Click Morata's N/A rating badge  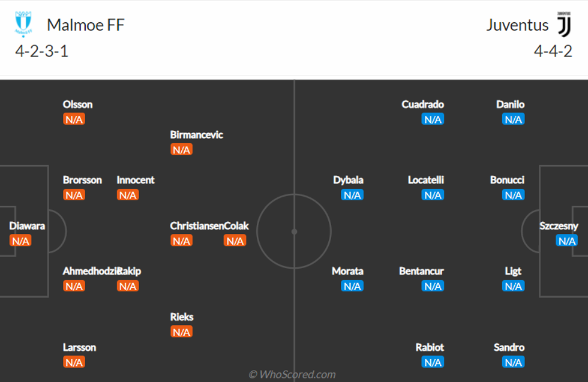352,286
